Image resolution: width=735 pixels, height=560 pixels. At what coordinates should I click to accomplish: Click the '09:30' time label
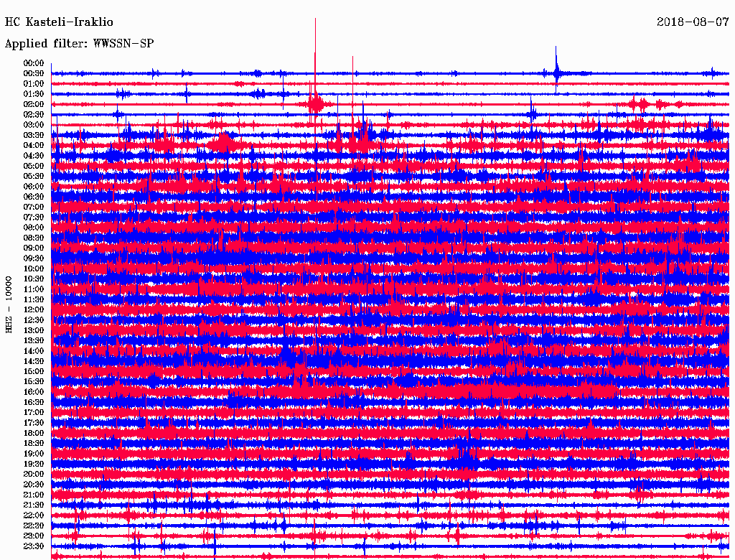[x=34, y=258]
